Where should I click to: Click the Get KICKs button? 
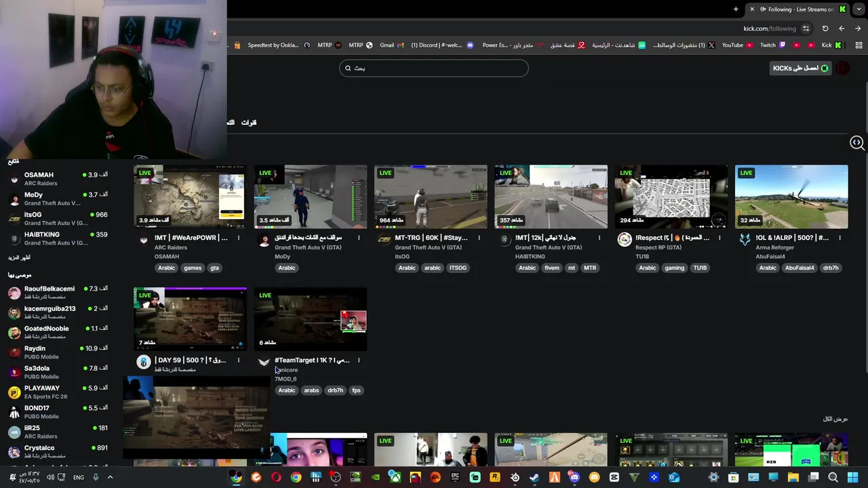pos(800,68)
